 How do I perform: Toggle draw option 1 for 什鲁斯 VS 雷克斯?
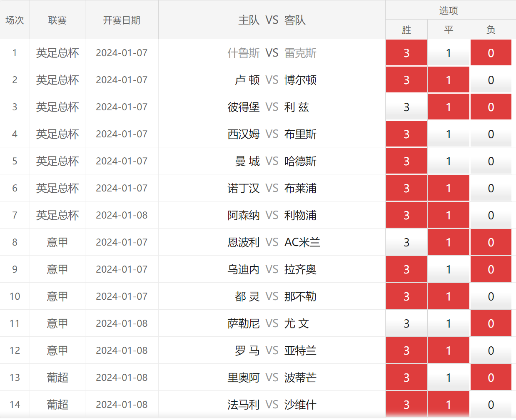(x=449, y=53)
